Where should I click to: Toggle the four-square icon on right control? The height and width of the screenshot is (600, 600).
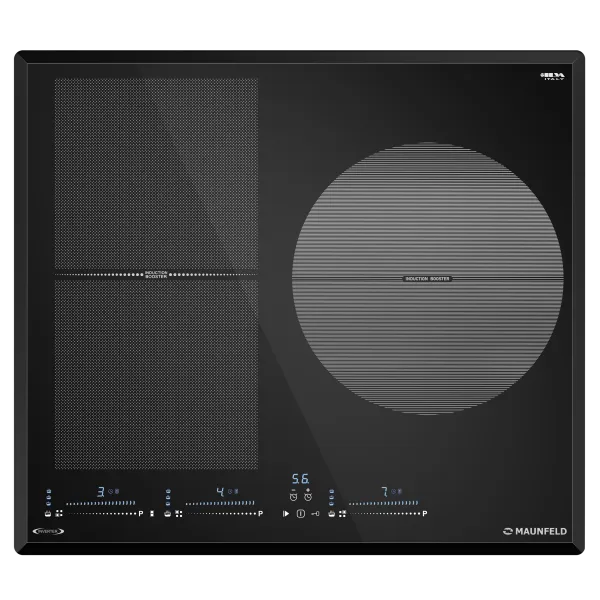343,514
